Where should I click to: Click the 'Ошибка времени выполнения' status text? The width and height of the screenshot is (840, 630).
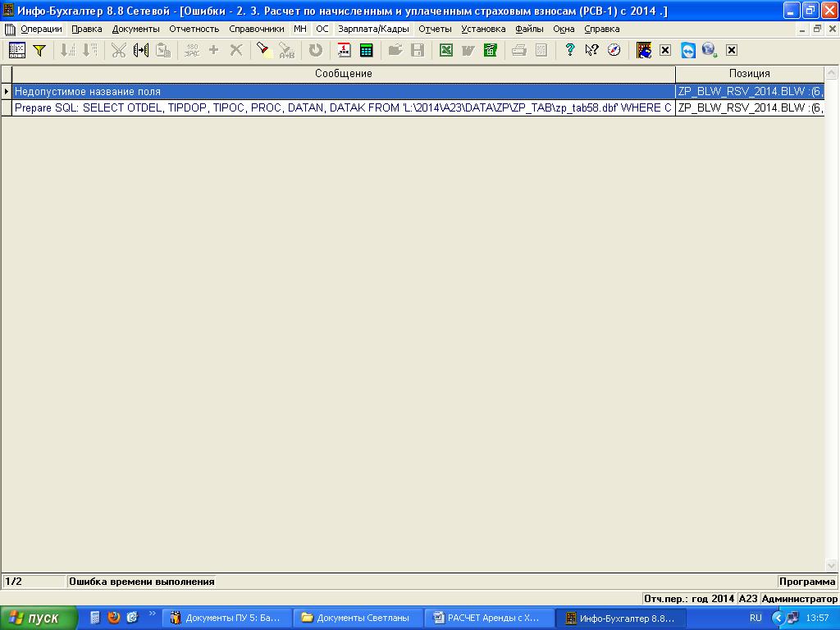141,582
